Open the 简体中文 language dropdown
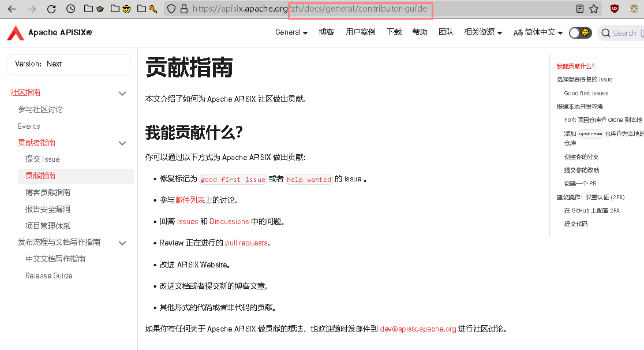 point(536,33)
